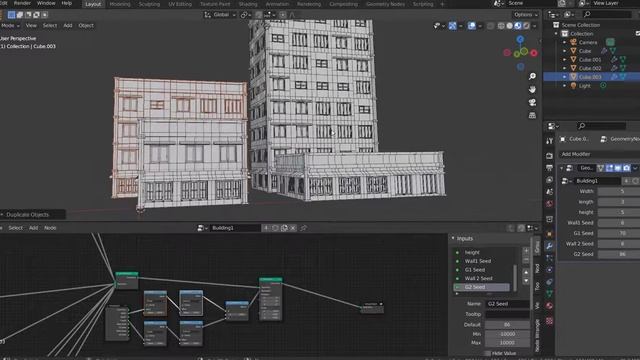Viewport: 640px width, 360px height.
Task: Remove selected input with minus button
Action: [526, 260]
